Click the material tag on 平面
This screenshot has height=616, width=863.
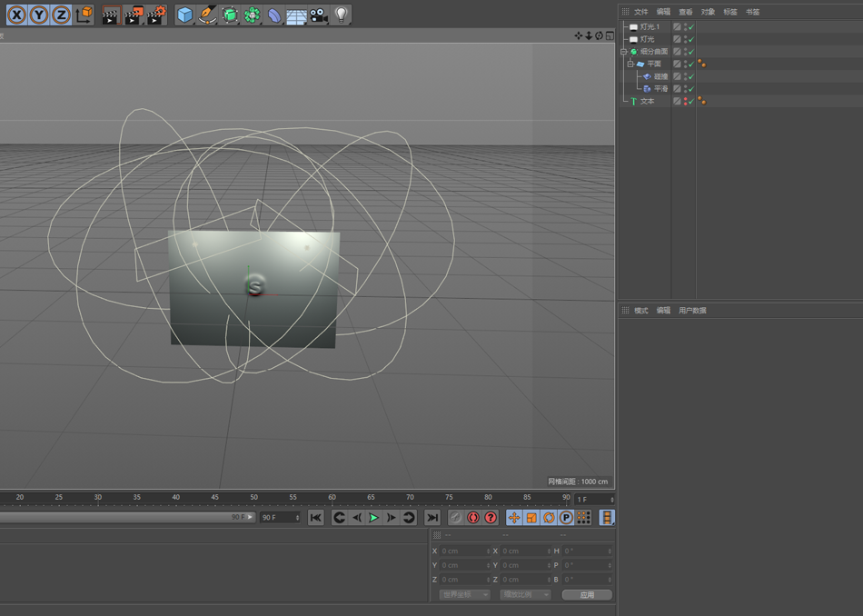[701, 64]
